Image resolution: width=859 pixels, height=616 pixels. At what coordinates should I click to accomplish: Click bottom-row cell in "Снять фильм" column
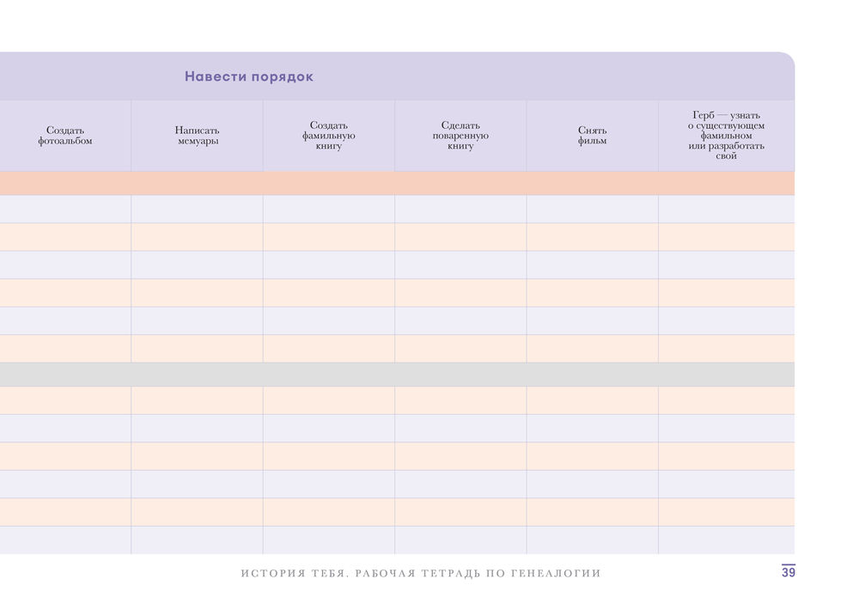coord(592,540)
